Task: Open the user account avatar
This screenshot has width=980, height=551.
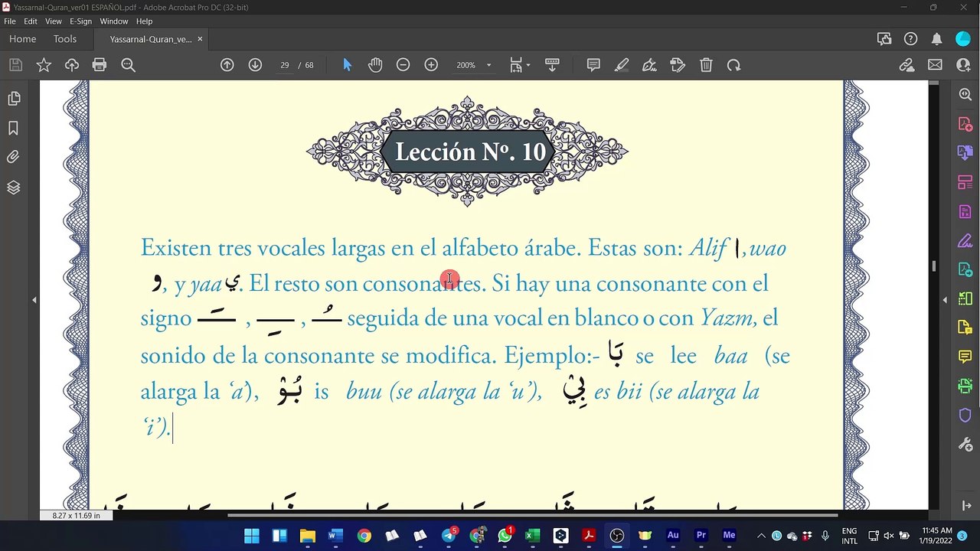Action: point(963,39)
